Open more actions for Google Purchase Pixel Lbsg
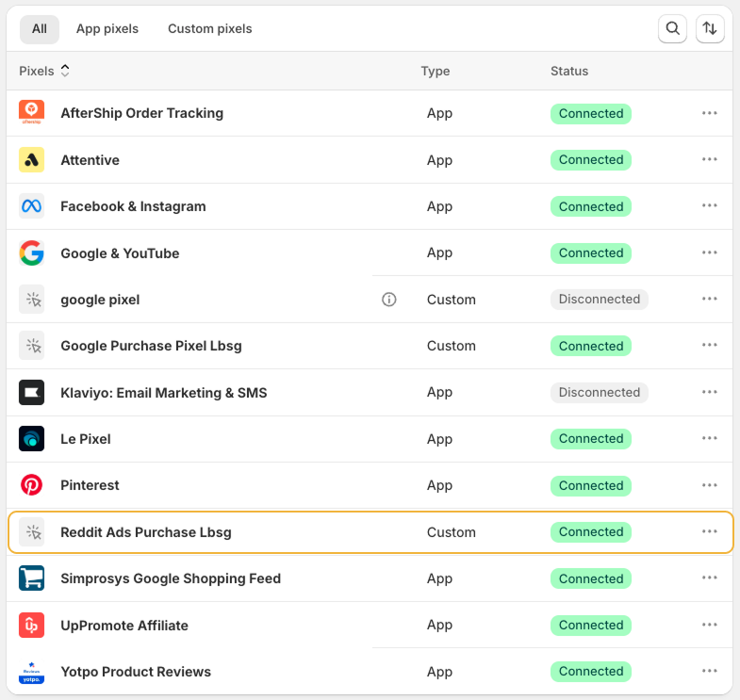The height and width of the screenshot is (700, 740). pyautogui.click(x=709, y=345)
